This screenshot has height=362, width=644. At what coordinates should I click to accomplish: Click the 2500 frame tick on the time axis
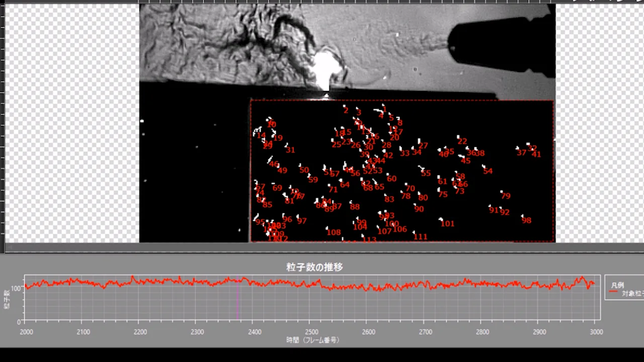[311, 332]
